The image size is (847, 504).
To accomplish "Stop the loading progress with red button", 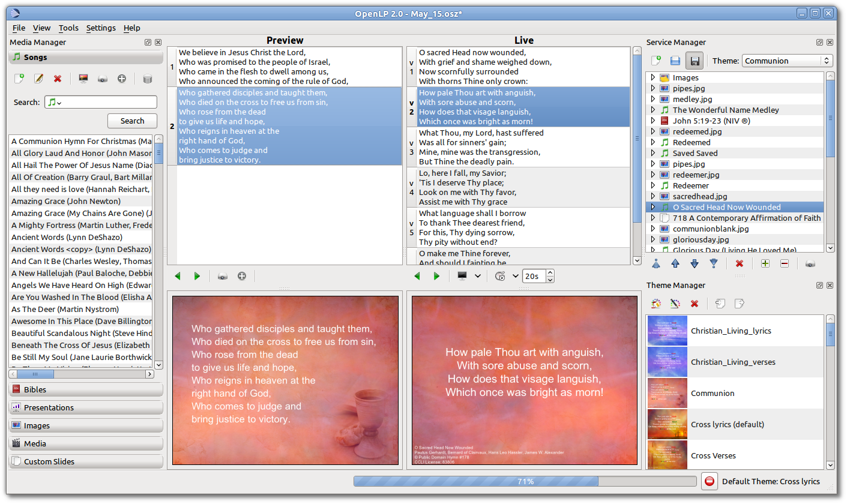I will (710, 481).
